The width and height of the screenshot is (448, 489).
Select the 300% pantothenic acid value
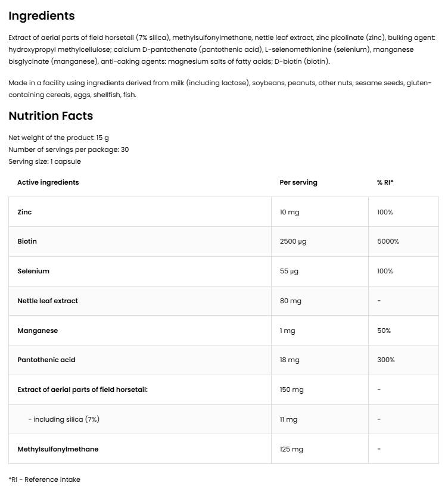pyautogui.click(x=386, y=360)
